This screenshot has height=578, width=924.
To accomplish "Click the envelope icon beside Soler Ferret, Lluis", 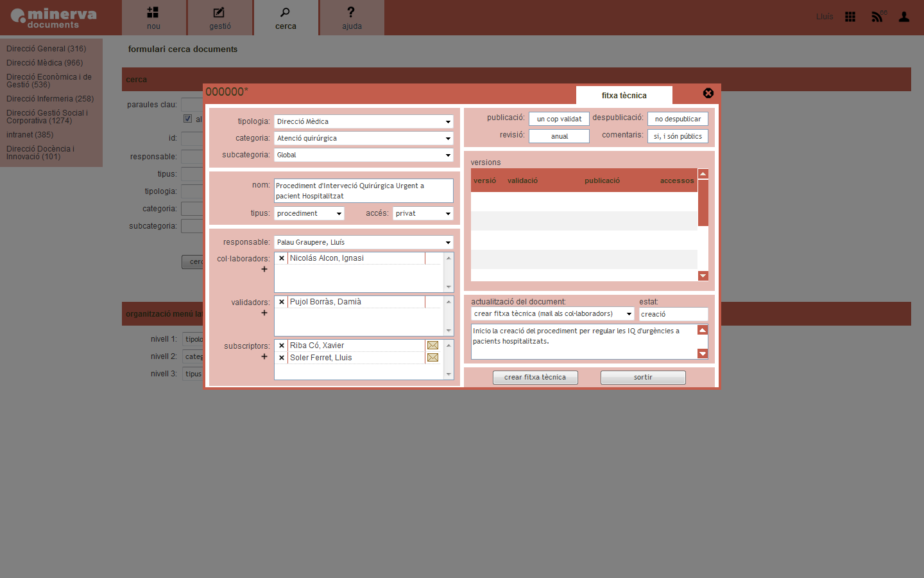I will pyautogui.click(x=432, y=358).
